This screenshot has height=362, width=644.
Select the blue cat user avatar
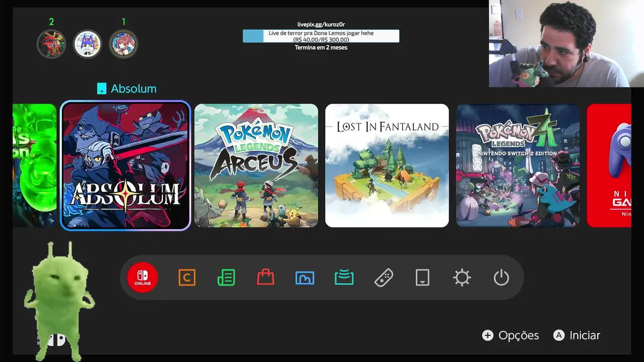[88, 44]
